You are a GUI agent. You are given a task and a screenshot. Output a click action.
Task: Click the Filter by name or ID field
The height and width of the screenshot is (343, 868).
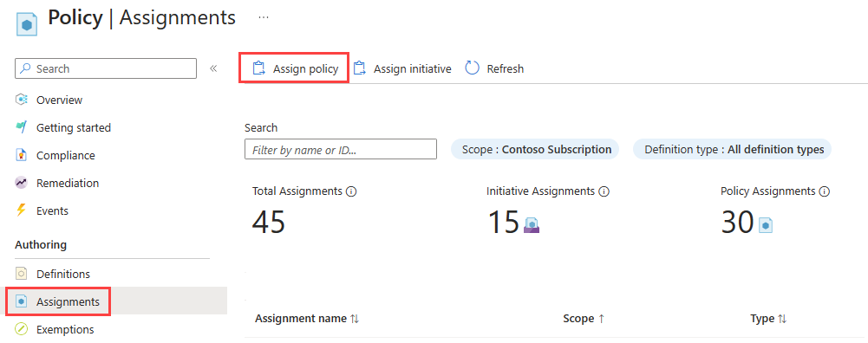pos(341,149)
